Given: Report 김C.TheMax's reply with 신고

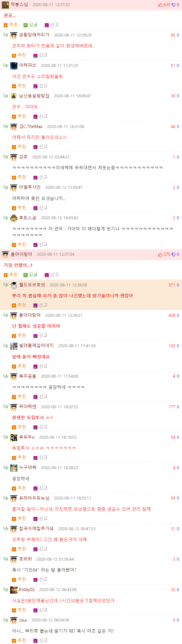Looking at the screenshot, I should click(x=40, y=147).
